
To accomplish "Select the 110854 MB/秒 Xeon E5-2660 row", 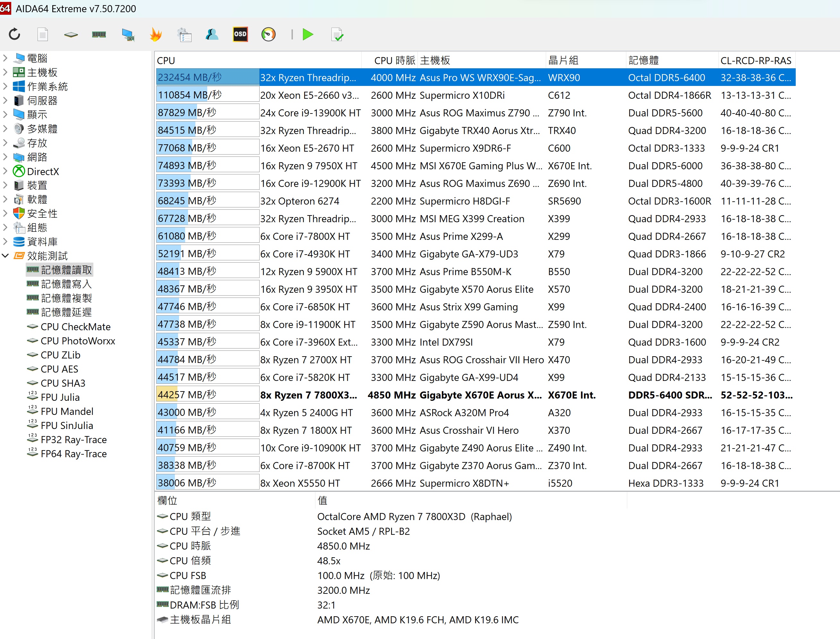I will click(x=476, y=95).
